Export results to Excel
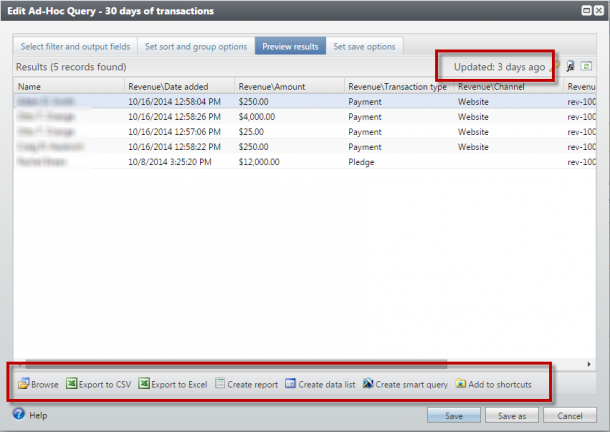 [173, 384]
